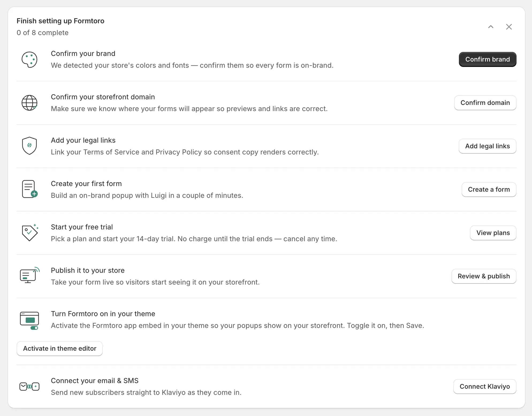Click the globe icon for storefront domain
Image resolution: width=532 pixels, height=416 pixels.
pos(29,103)
